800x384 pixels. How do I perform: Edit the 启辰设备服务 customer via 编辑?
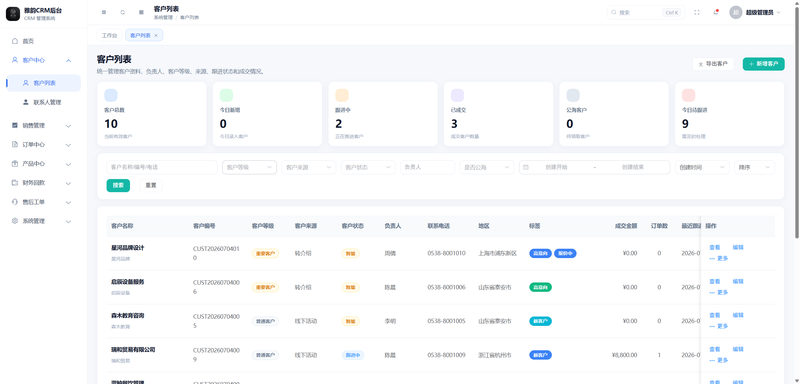click(x=738, y=281)
